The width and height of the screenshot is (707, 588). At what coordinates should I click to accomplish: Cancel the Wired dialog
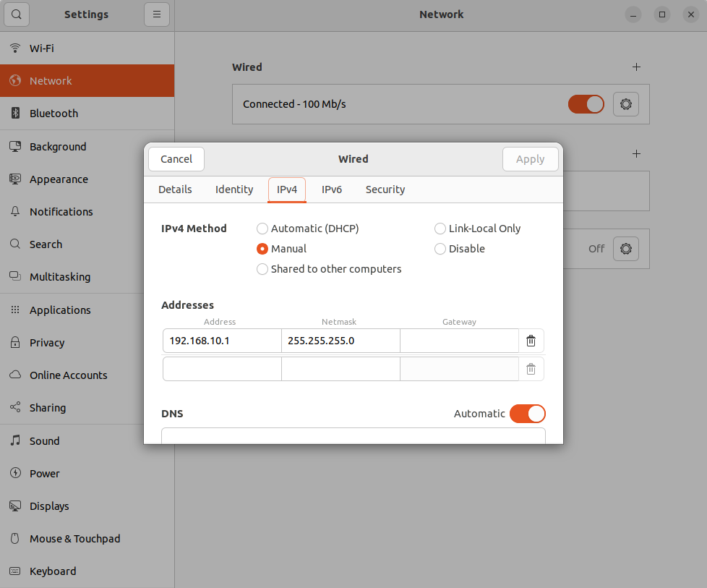[176, 159]
